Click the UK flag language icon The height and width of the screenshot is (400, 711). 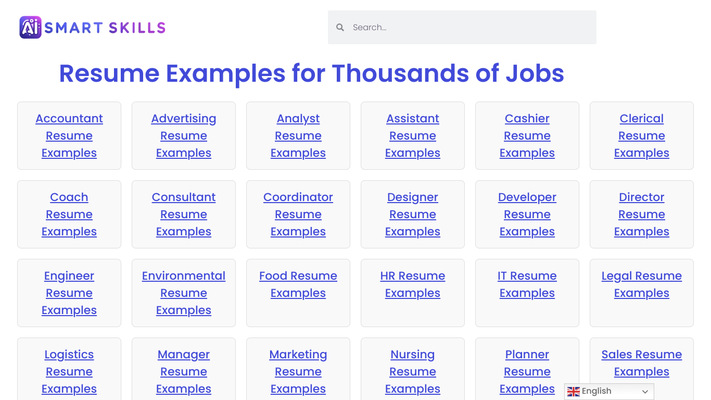[573, 391]
